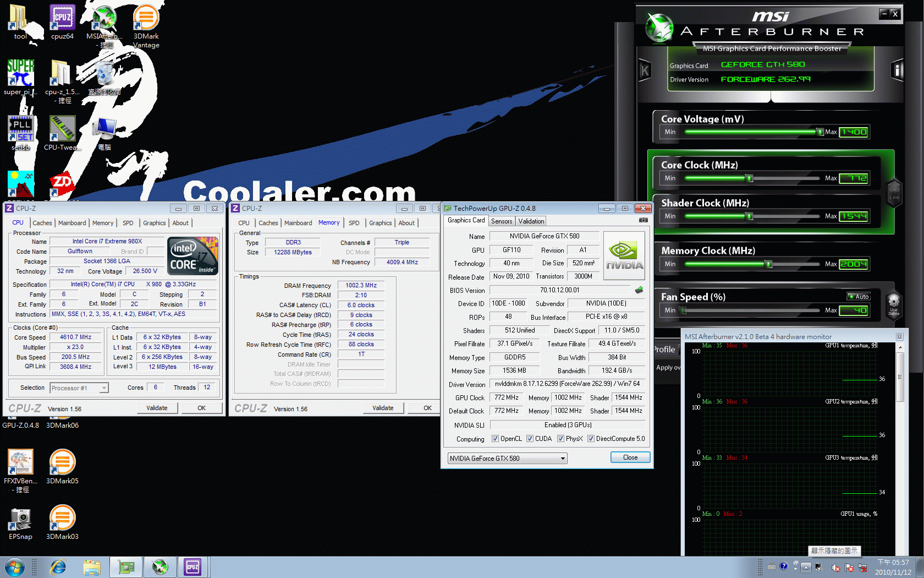Toggle the Auto fan speed button

point(859,296)
